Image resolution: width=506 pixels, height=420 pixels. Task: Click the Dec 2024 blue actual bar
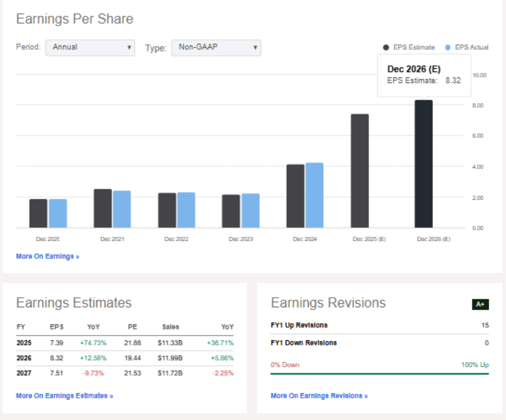click(314, 196)
